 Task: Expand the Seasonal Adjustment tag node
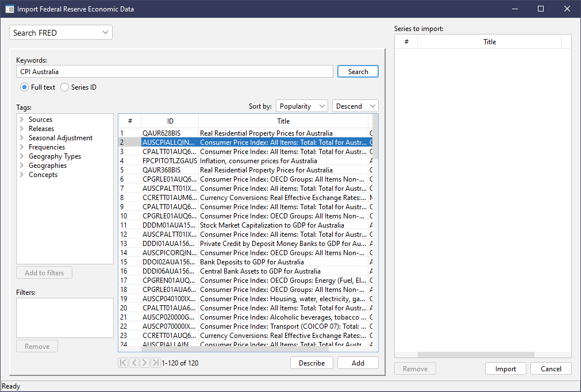[21, 138]
